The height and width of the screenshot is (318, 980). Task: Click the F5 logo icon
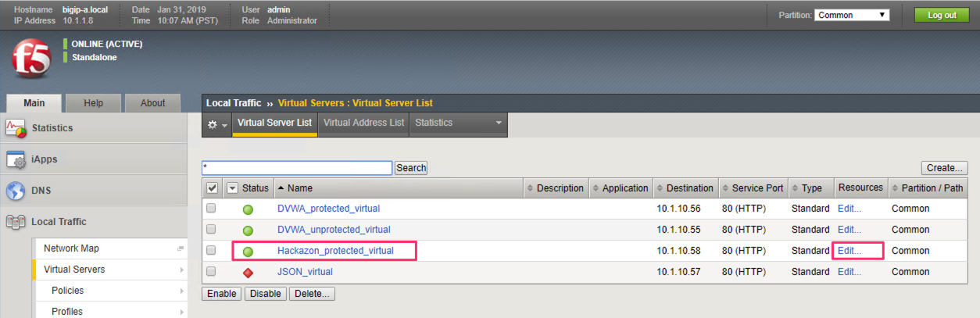pos(31,59)
